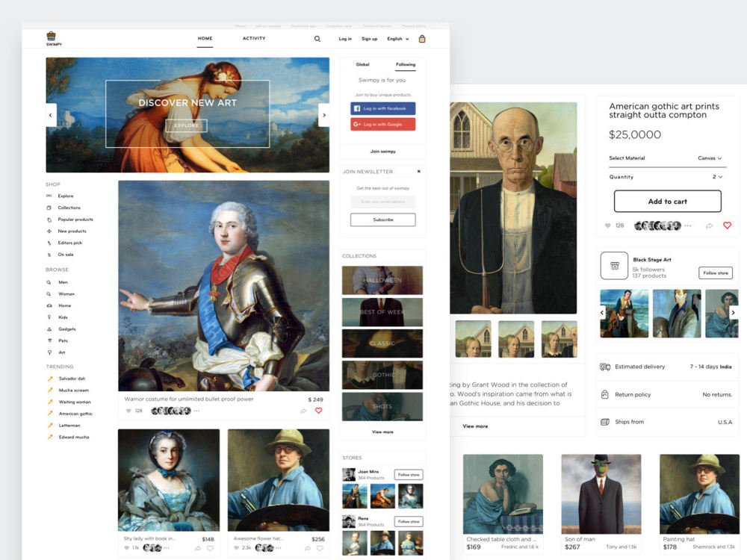
Task: Log in with Facebook button
Action: click(383, 108)
